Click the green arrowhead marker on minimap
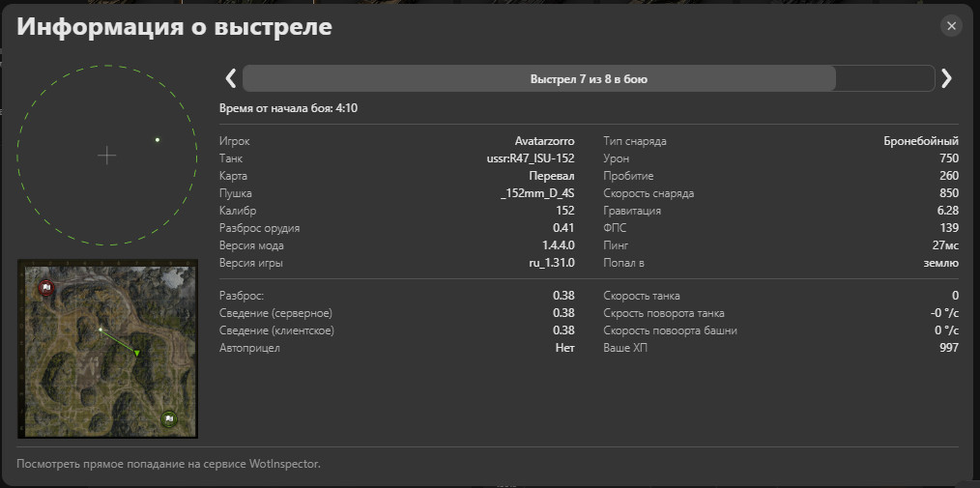This screenshot has width=980, height=488. [x=137, y=353]
